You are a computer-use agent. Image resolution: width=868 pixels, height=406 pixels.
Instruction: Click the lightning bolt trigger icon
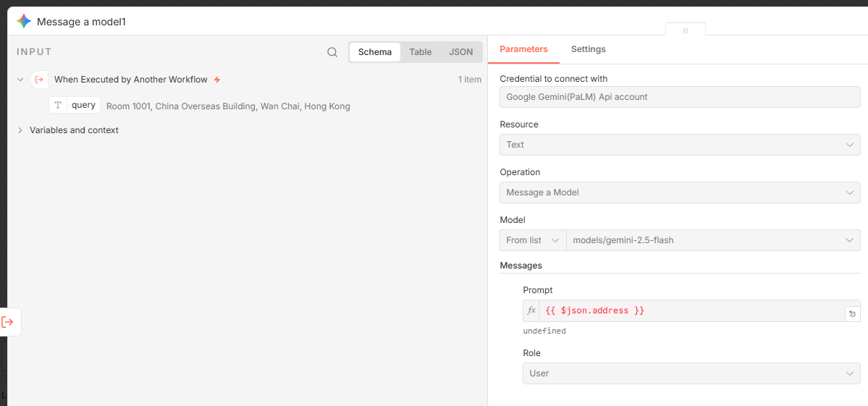click(217, 80)
